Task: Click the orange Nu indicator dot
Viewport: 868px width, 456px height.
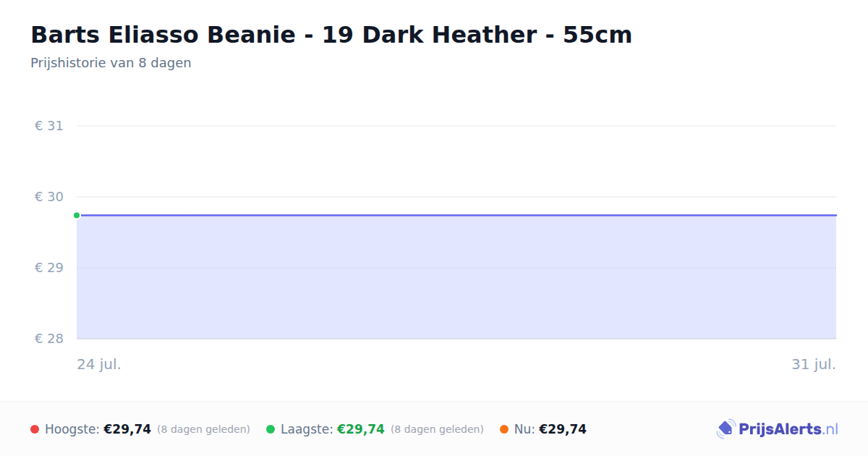Action: click(504, 429)
